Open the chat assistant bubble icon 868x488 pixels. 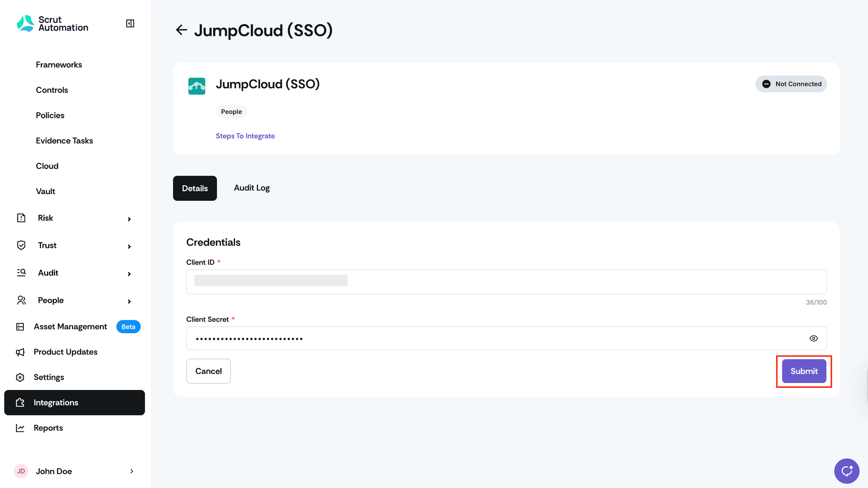[847, 471]
